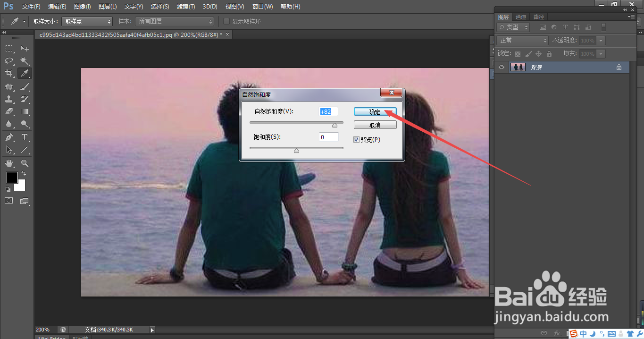The image size is (644, 339).
Task: Open the 填充 fill dropdown arrow
Action: point(601,54)
